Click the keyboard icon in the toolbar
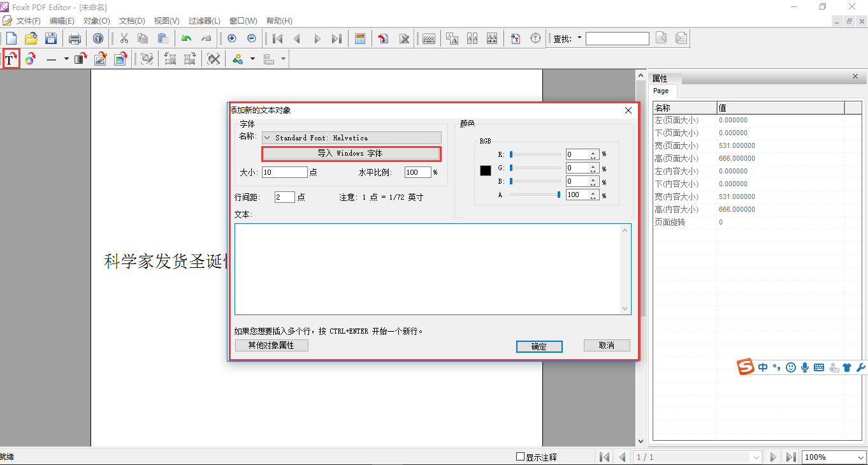This screenshot has height=465, width=868. pyautogui.click(x=429, y=38)
